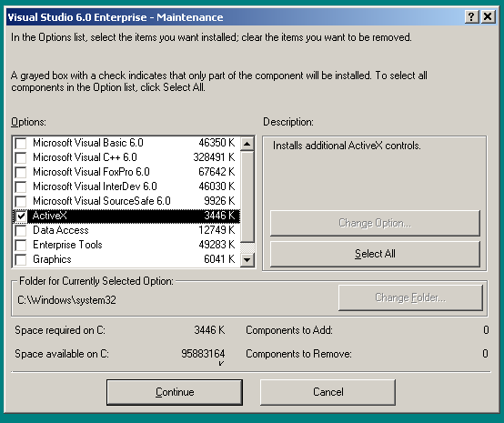Uncheck the ActiveX checkbox
This screenshot has height=423, width=504.
21,216
